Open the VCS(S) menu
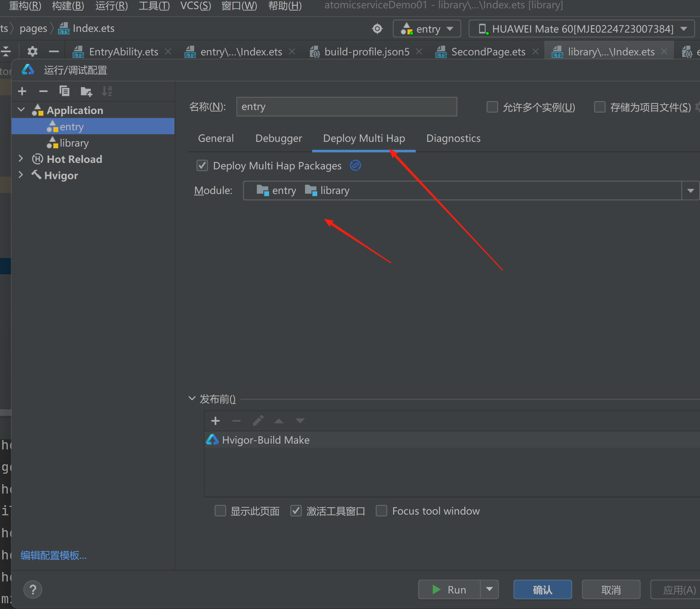This screenshot has height=609, width=700. [196, 6]
